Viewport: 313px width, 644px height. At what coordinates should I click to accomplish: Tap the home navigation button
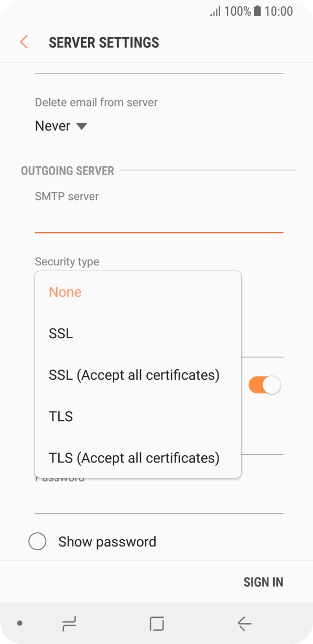[157, 623]
